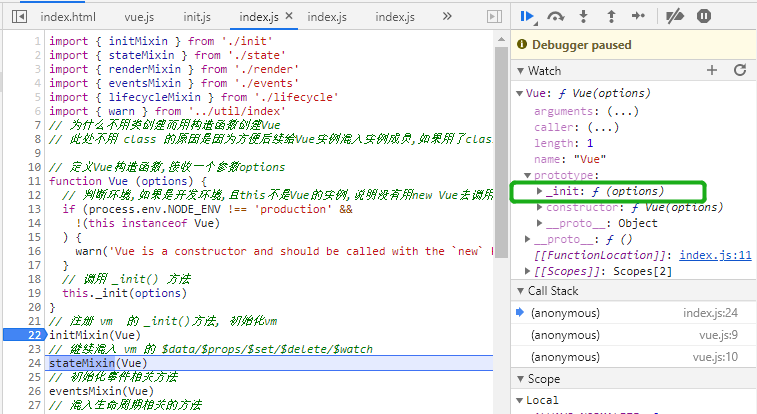Collapse the prototype property

pos(528,175)
